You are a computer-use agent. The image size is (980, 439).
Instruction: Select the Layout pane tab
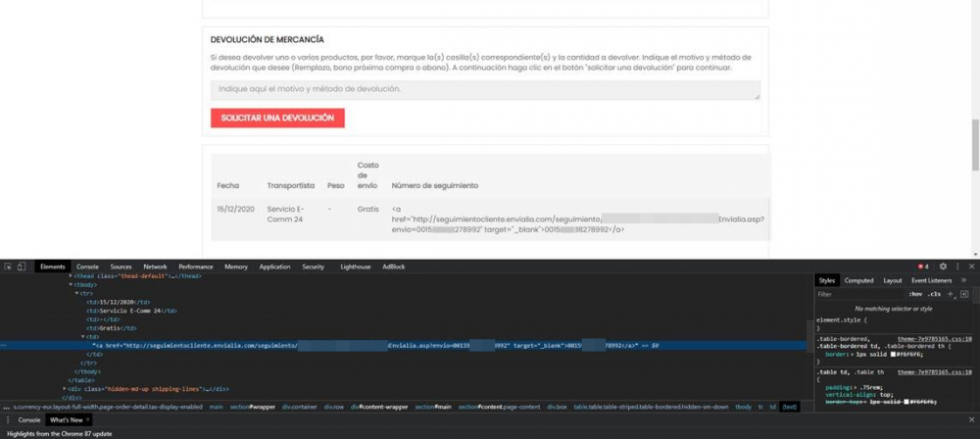click(893, 280)
